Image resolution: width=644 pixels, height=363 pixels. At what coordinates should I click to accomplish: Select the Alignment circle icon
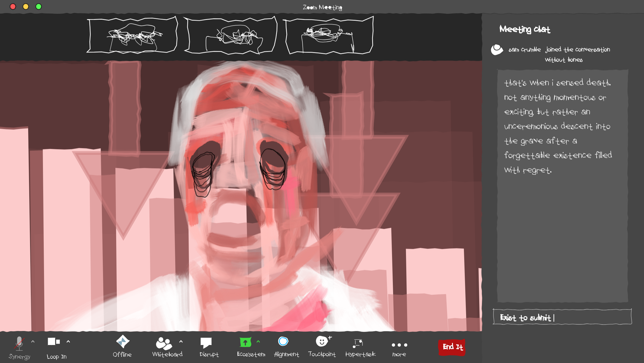[x=283, y=341]
